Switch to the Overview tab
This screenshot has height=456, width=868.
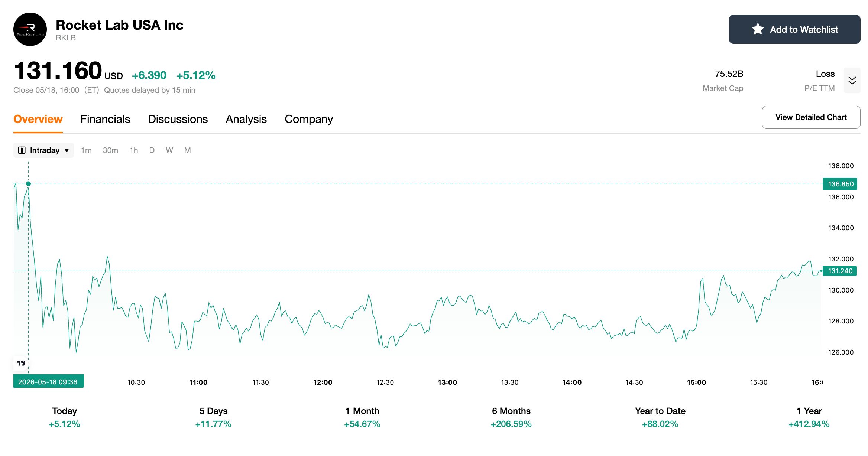(38, 119)
